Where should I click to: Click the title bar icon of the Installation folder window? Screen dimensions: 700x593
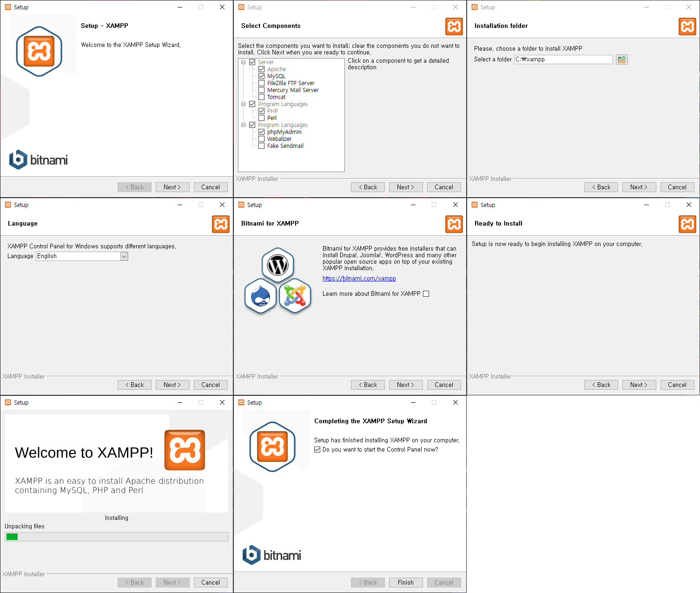pos(475,7)
